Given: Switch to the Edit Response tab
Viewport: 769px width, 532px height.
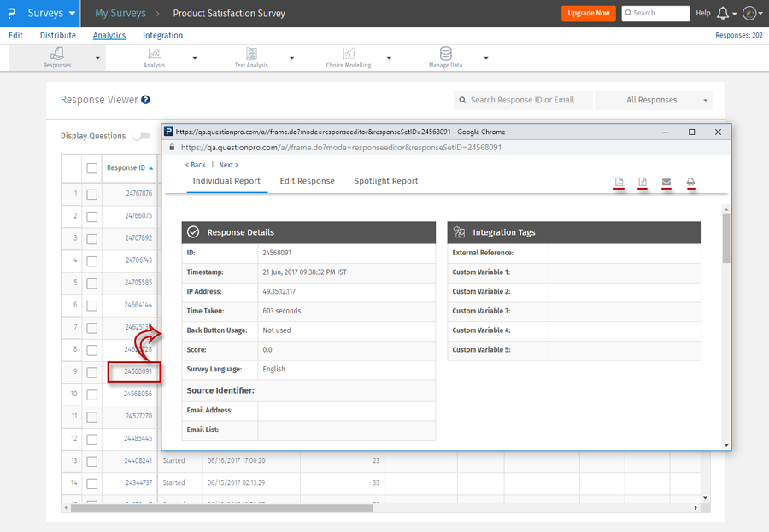Looking at the screenshot, I should tap(307, 181).
